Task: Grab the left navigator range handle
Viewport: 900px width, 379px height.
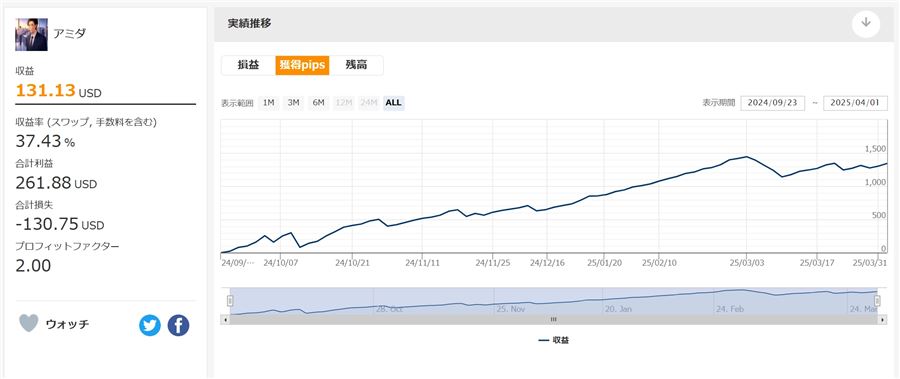Action: coord(230,301)
